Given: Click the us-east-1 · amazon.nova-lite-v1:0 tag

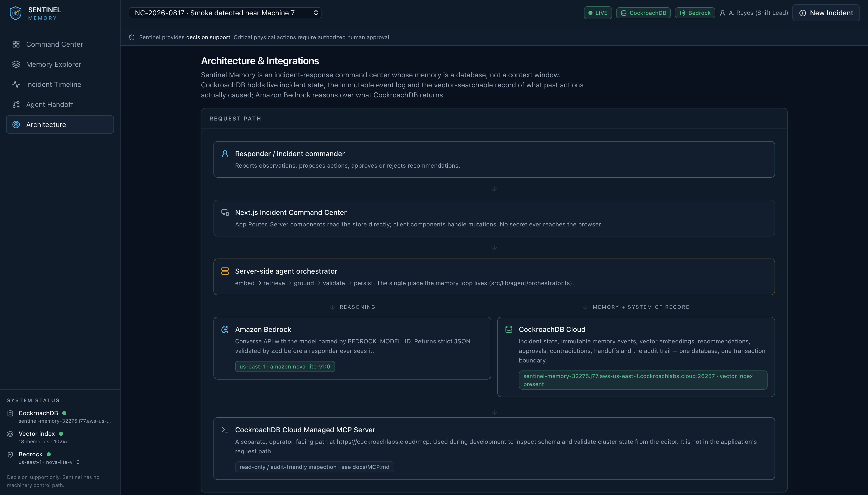Looking at the screenshot, I should click(x=285, y=366).
